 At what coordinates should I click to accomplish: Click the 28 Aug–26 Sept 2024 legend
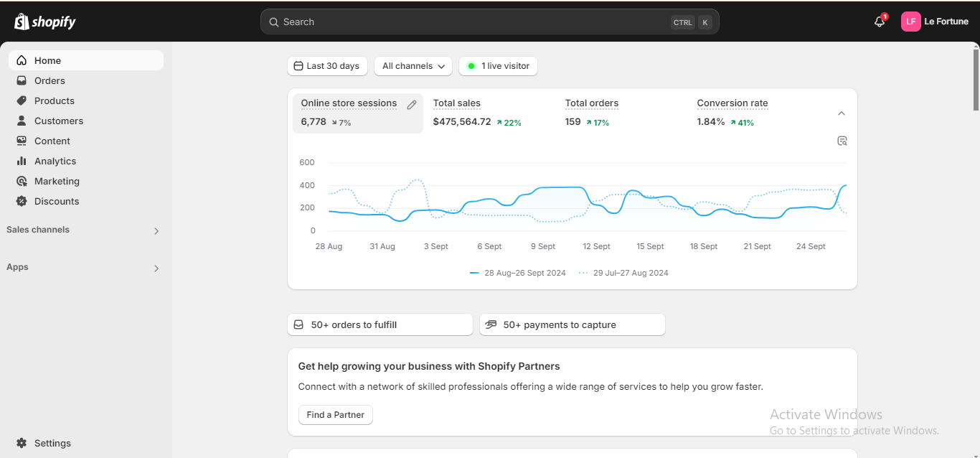(x=518, y=273)
